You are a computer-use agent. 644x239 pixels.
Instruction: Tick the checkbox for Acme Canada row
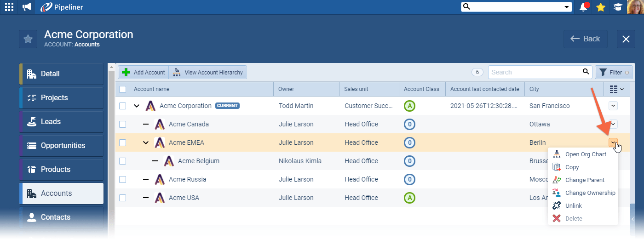pos(122,124)
